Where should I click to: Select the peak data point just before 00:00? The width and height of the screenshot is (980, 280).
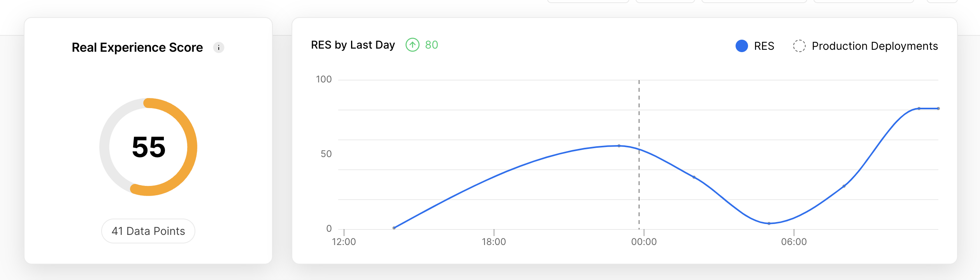pyautogui.click(x=619, y=146)
